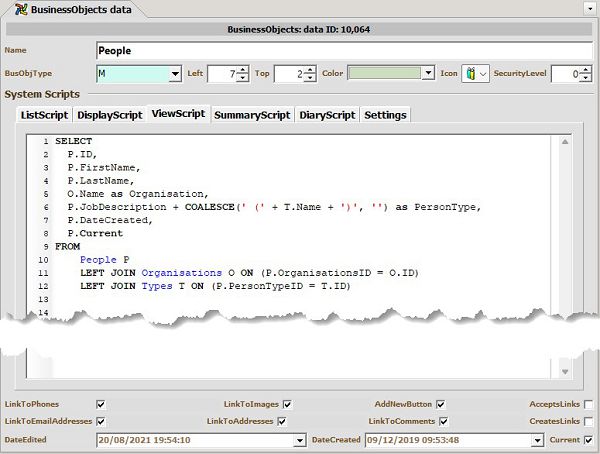Image resolution: width=600 pixels, height=454 pixels.
Task: Open the DateCreated date picker arrow
Action: click(x=537, y=441)
